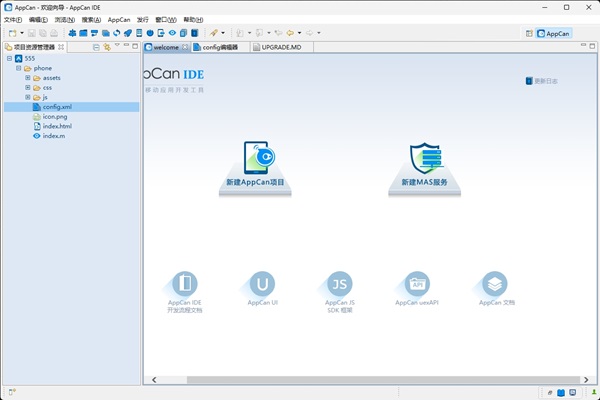The image size is (600, 400).
Task: Click the rocket launch toolbar icon
Action: [x=128, y=33]
